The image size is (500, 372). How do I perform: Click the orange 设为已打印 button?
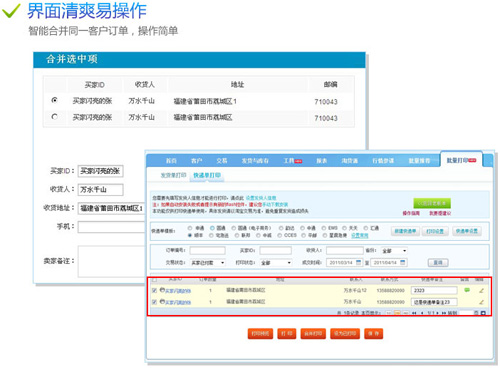click(345, 333)
